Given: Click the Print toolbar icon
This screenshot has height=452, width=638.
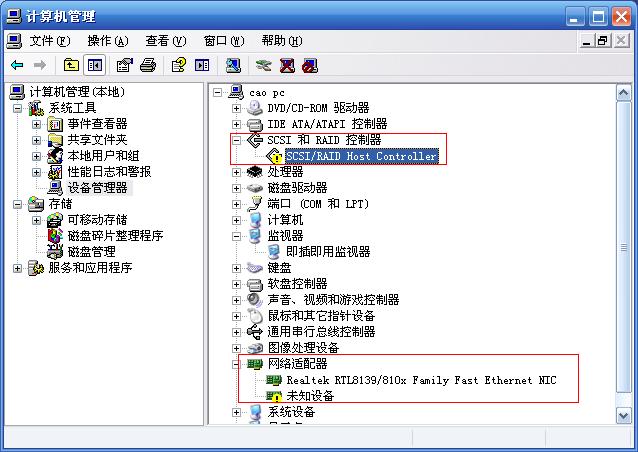Looking at the screenshot, I should point(148,65).
